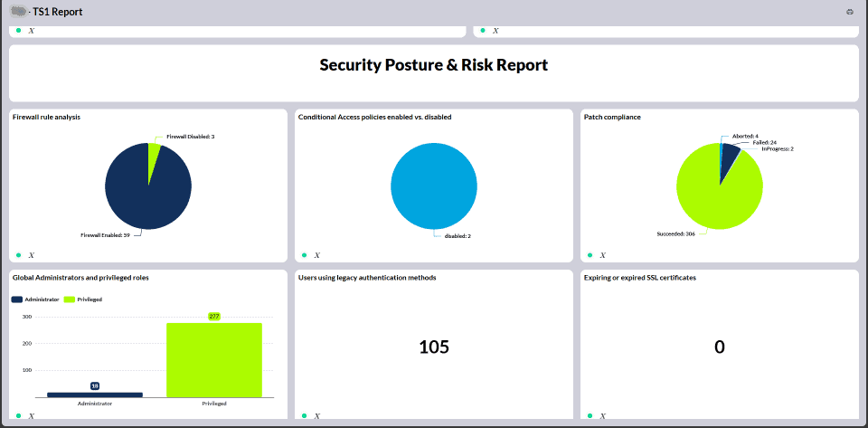The image size is (868, 428).
Task: Click the TS1 Report title
Action: 58,12
